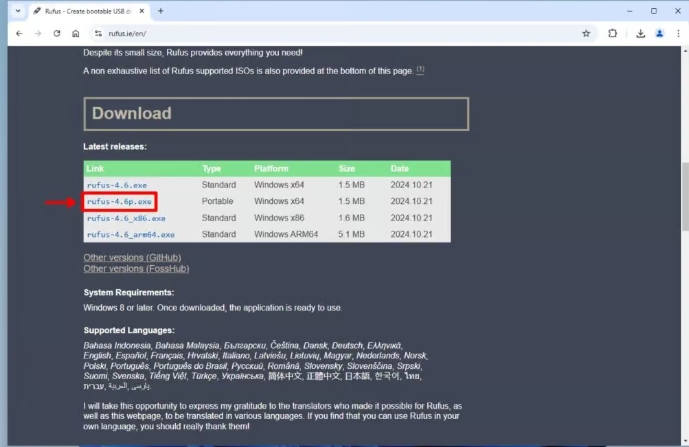Download rufus-4.6_x86.exe
Screen dimensions: 689x447
[126, 218]
